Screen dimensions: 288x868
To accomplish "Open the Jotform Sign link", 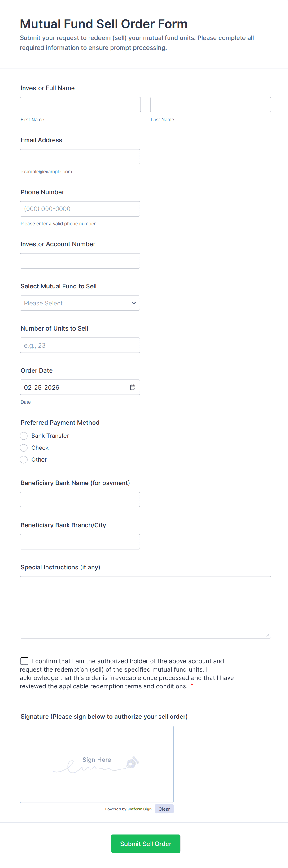I will pyautogui.click(x=139, y=809).
